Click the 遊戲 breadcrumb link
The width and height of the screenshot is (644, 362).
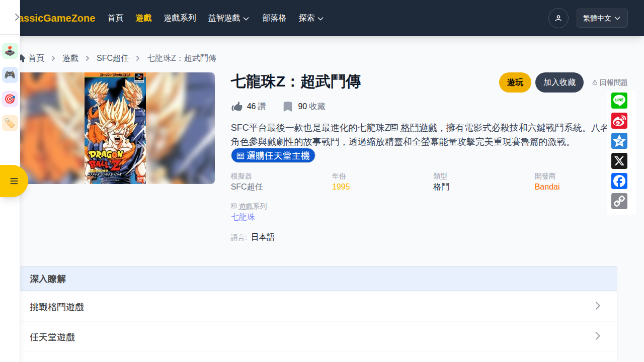[x=70, y=58]
